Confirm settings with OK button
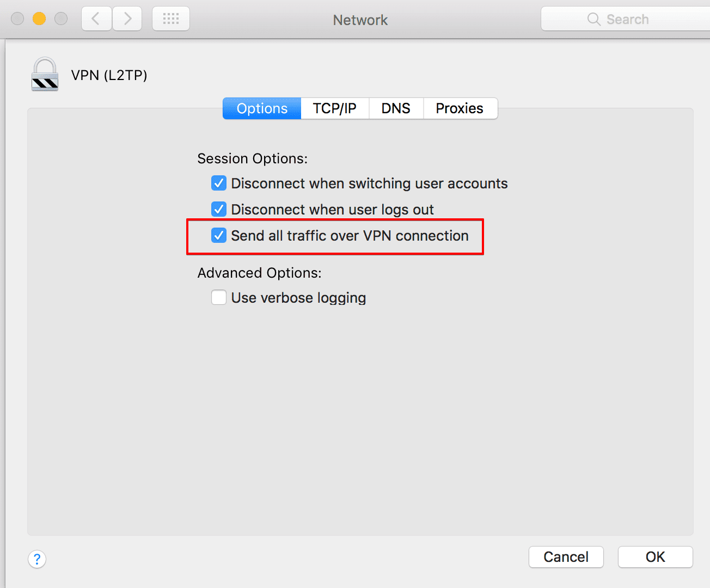 pos(655,557)
